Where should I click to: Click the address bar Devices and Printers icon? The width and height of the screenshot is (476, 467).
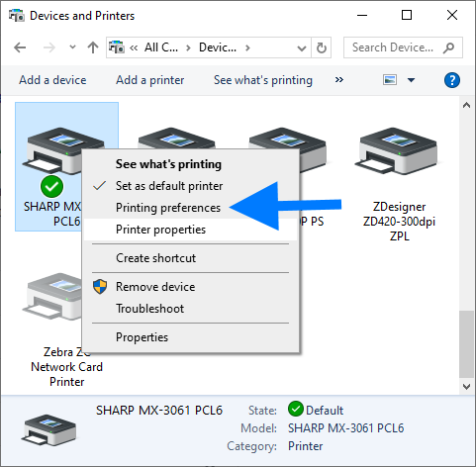(x=117, y=47)
